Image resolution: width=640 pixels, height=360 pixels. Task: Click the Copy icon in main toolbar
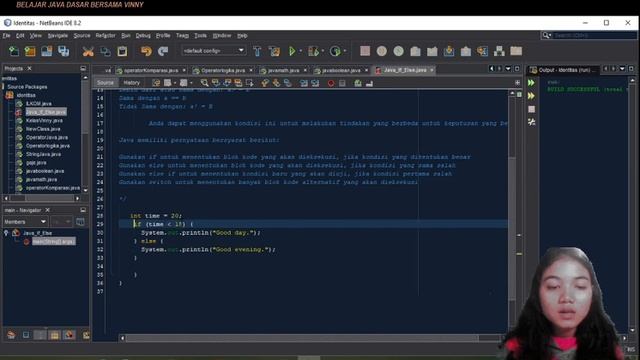105,51
